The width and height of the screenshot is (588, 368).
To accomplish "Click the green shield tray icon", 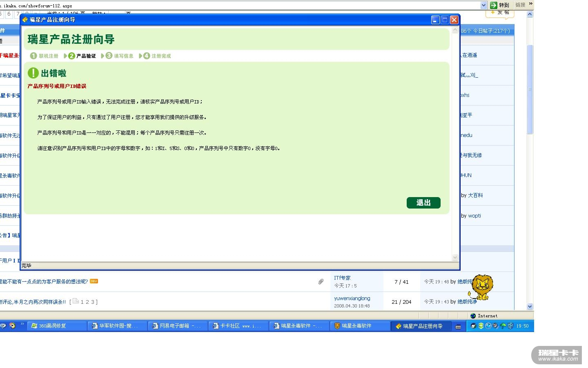I will point(481,326).
